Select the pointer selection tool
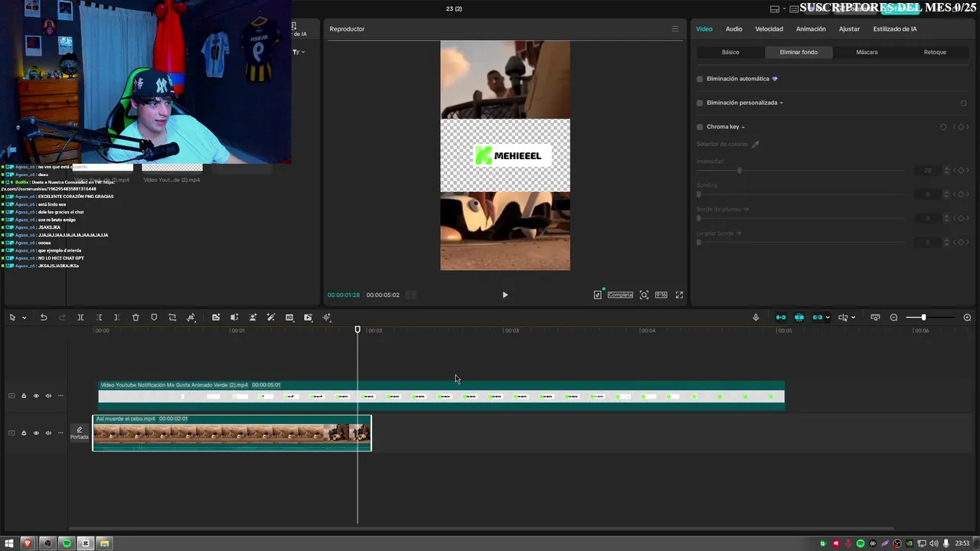 (12, 318)
